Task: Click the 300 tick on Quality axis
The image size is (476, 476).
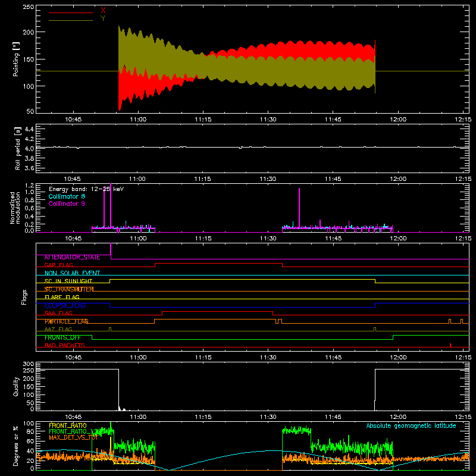Action: (29, 364)
